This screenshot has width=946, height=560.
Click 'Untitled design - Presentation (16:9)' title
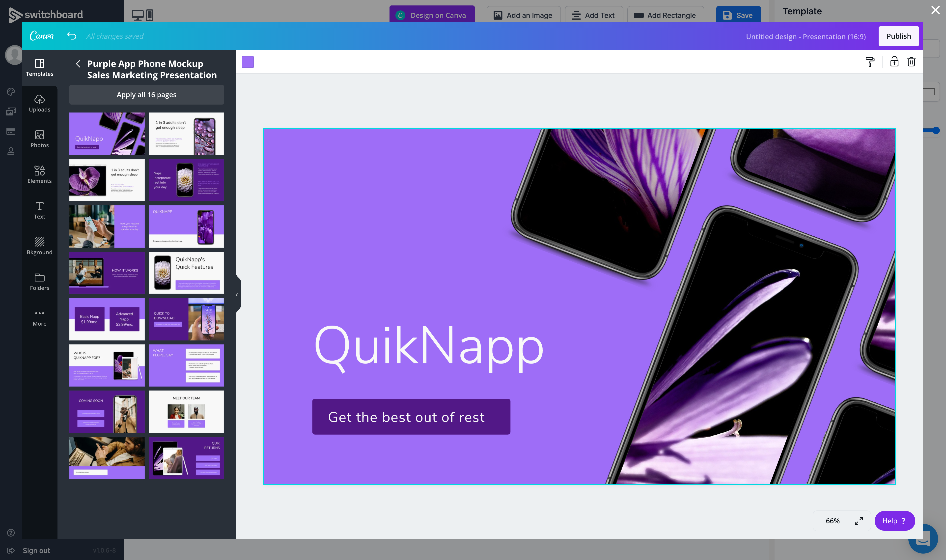coord(806,36)
